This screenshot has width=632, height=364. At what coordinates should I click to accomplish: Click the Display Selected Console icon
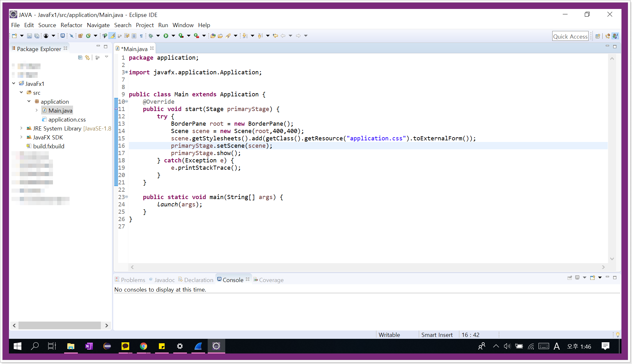click(577, 278)
